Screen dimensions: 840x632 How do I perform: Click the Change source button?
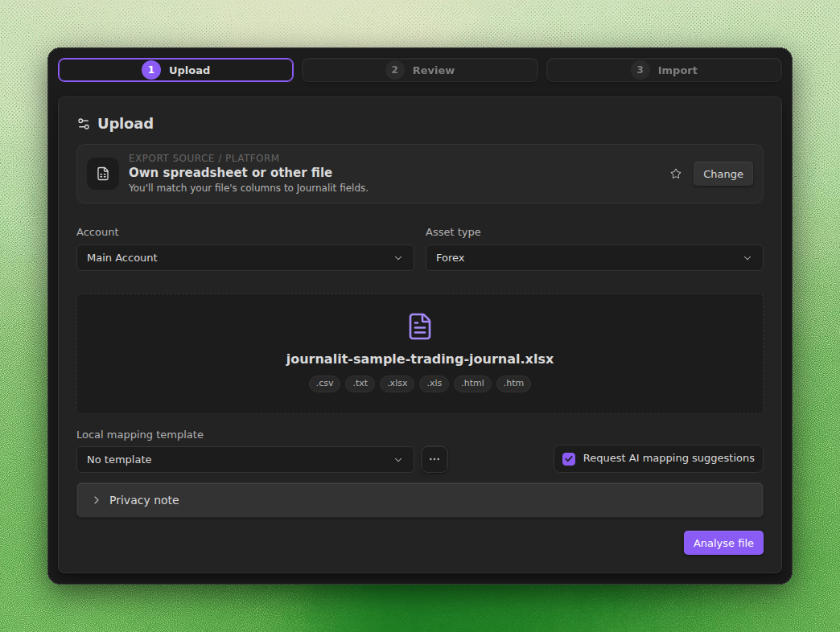[x=723, y=174]
